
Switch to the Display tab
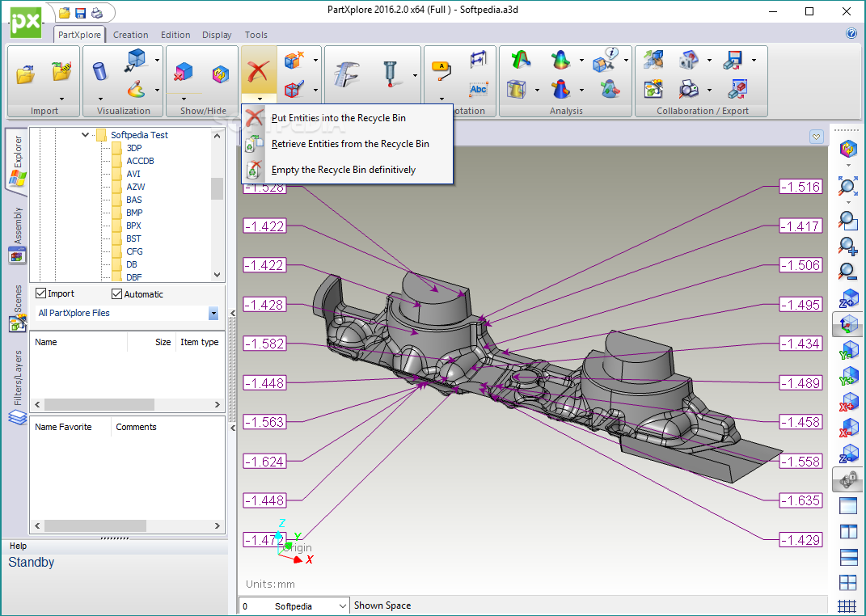coord(217,35)
